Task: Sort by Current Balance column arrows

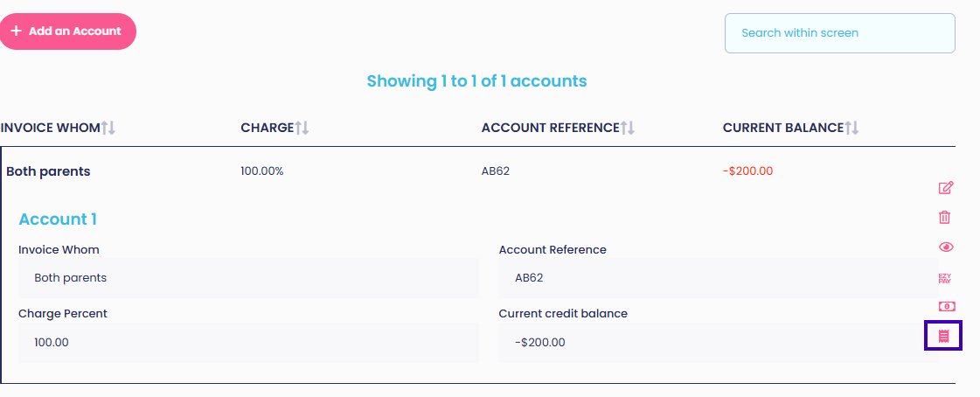Action: pyautogui.click(x=851, y=128)
